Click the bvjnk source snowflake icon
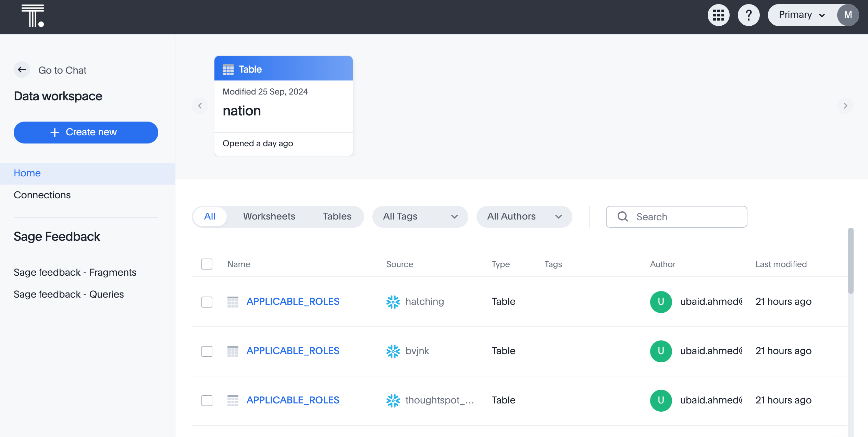This screenshot has height=437, width=868. click(393, 351)
